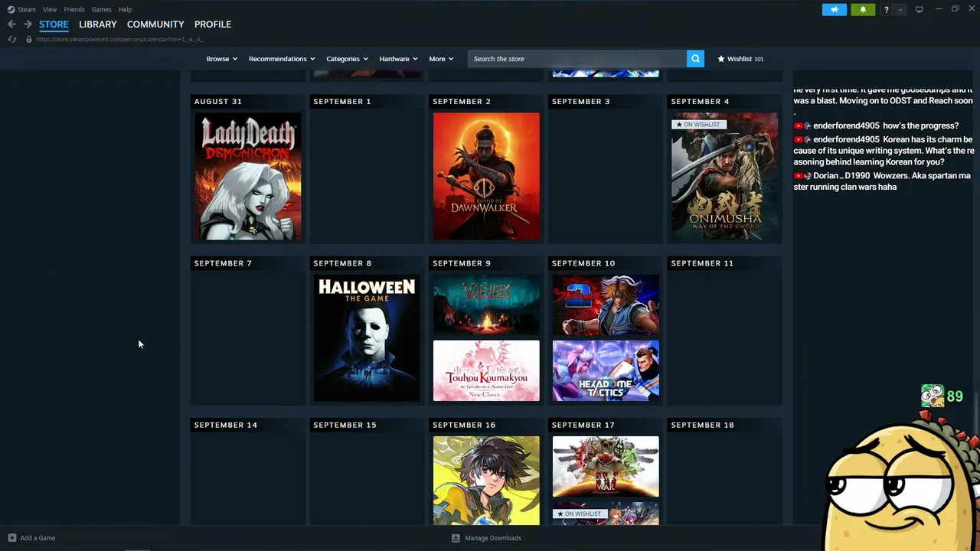This screenshot has height=551, width=980.
Task: Click the Manage Downloads icon
Action: [x=456, y=538]
